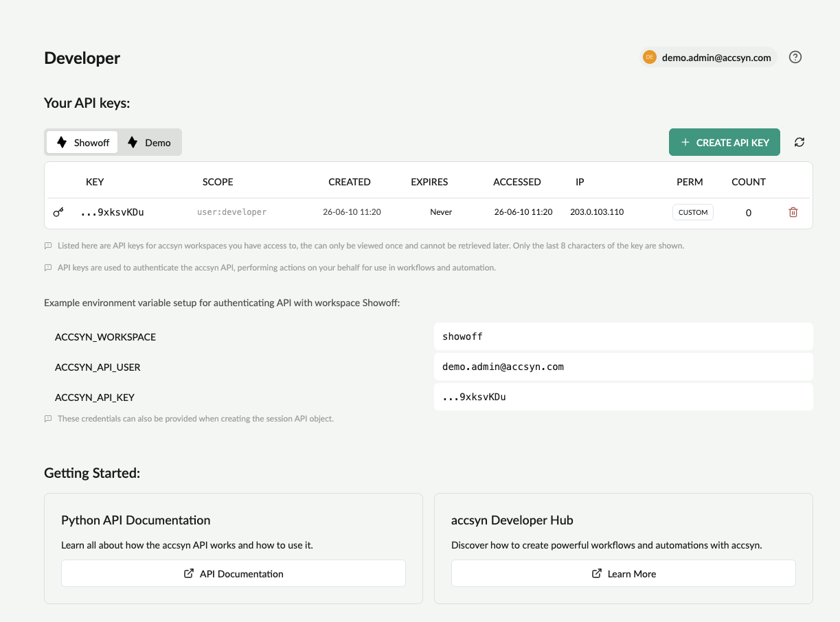Click external link icon beside Learn More
The height and width of the screenshot is (622, 840).
point(597,573)
